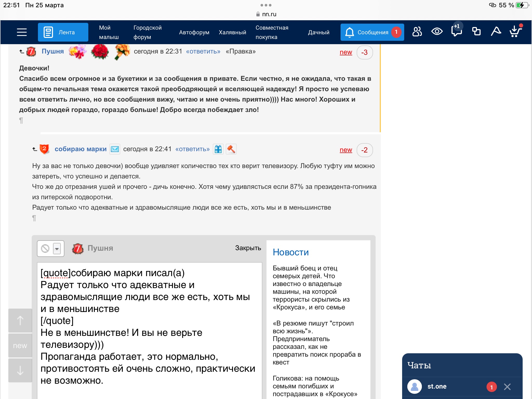532x399 pixels.
Task: Close st.one chat entry
Action: (507, 387)
